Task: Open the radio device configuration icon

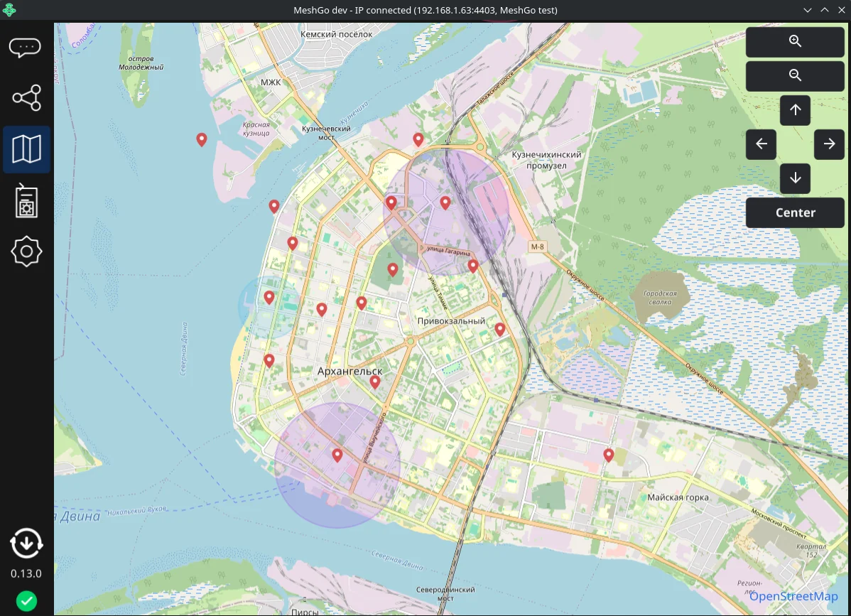Action: coord(26,201)
